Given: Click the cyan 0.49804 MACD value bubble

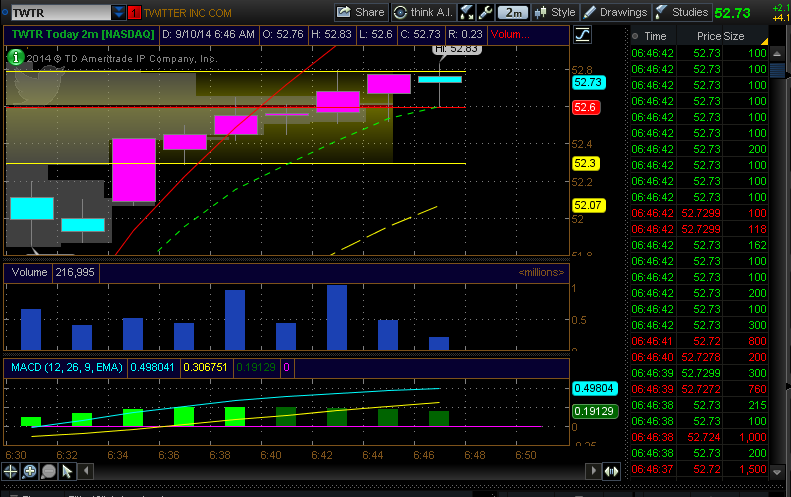Looking at the screenshot, I should tap(595, 389).
